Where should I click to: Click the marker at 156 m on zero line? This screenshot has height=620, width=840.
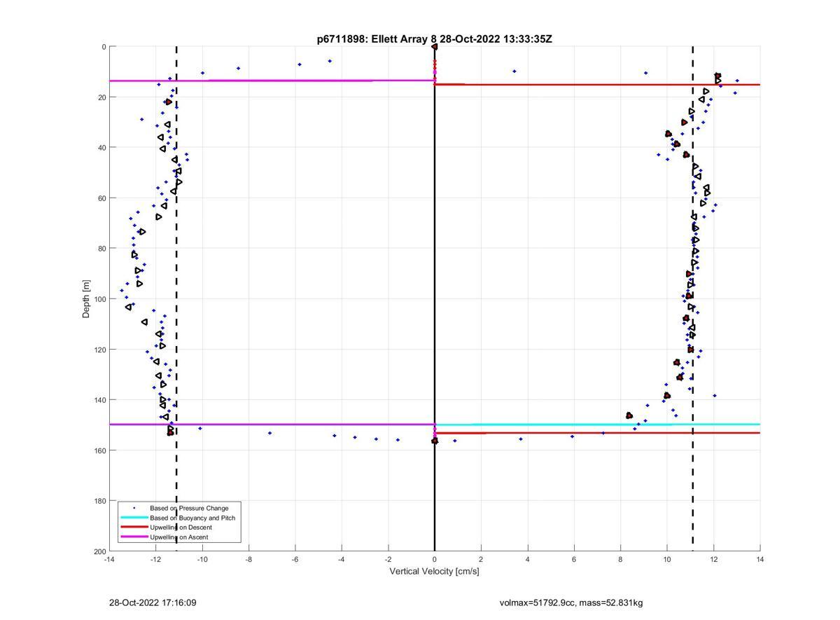[435, 441]
